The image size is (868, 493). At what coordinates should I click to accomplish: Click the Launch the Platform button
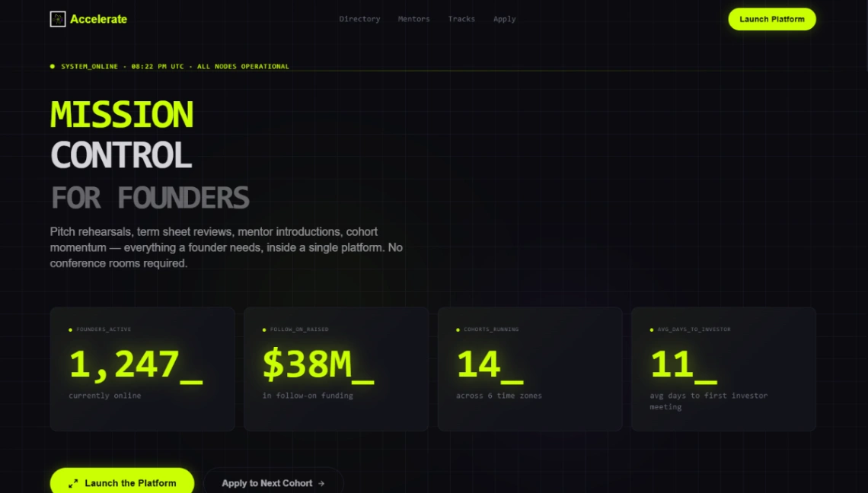(122, 482)
